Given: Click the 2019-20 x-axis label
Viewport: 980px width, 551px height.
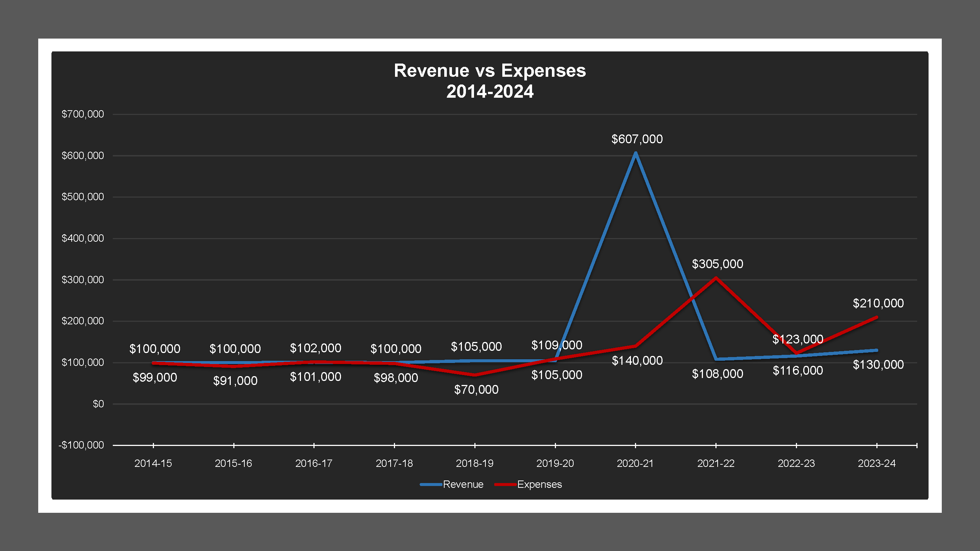Looking at the screenshot, I should click(555, 463).
